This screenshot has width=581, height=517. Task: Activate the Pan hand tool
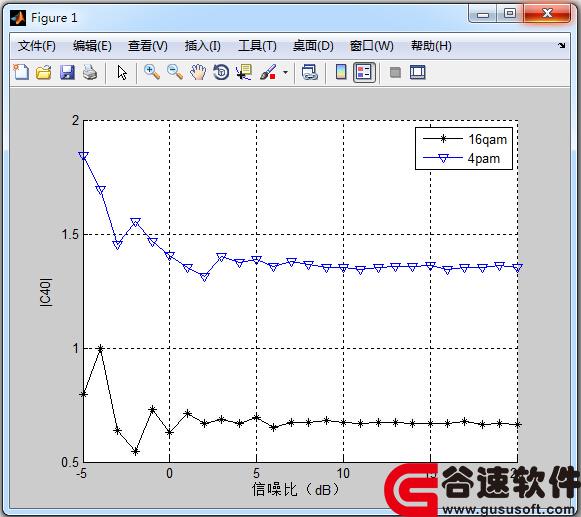pyautogui.click(x=198, y=72)
